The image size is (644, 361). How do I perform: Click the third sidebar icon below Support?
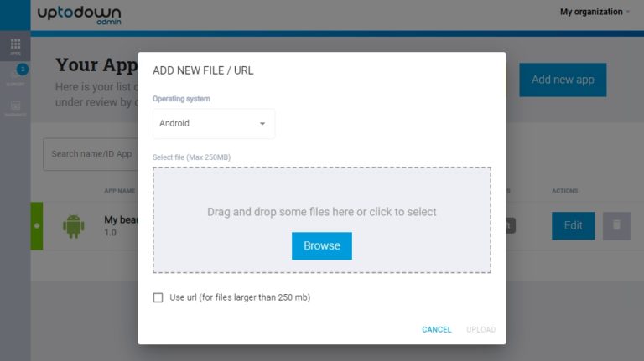[x=15, y=108]
